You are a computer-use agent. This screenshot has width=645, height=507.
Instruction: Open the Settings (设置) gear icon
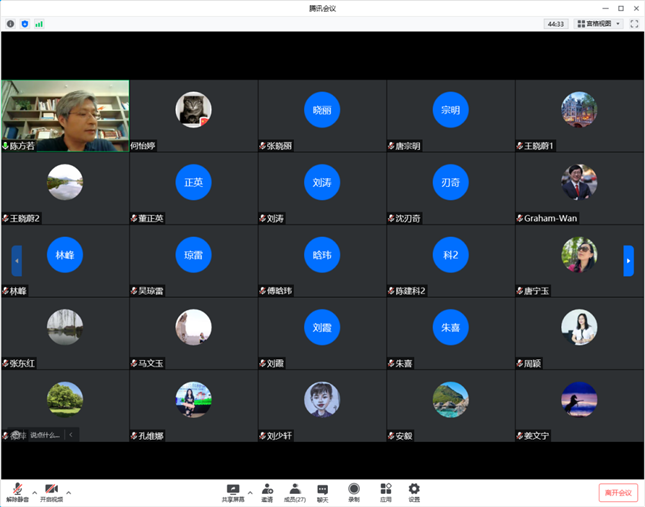(x=414, y=492)
